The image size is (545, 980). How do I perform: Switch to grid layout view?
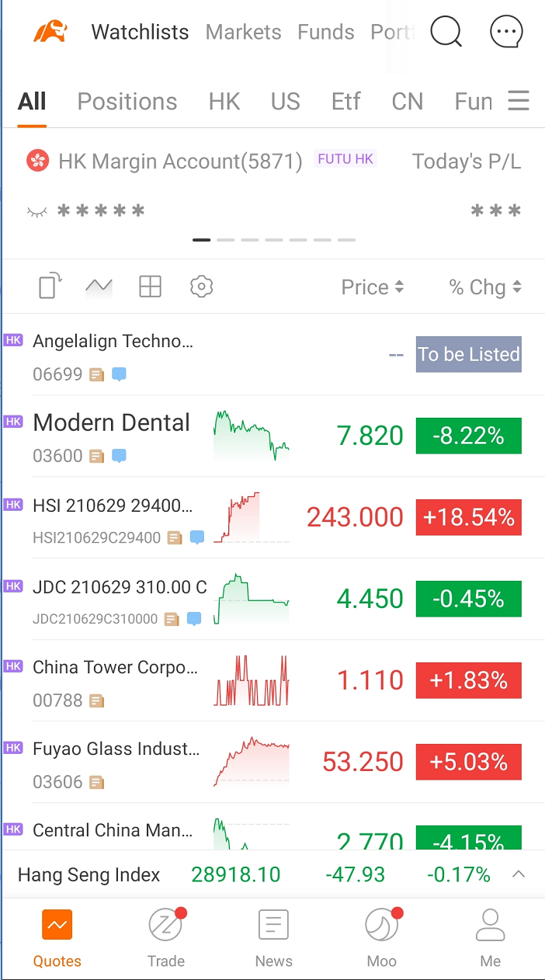point(150,287)
